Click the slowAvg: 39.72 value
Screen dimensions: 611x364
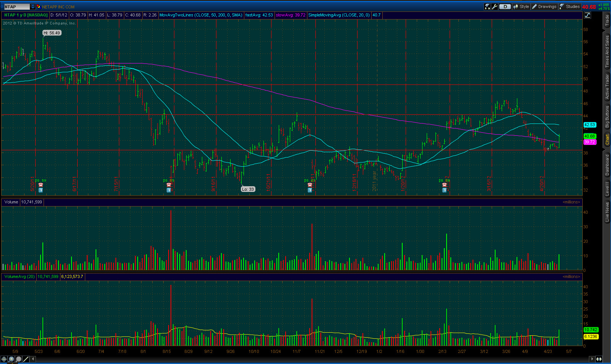coord(291,15)
